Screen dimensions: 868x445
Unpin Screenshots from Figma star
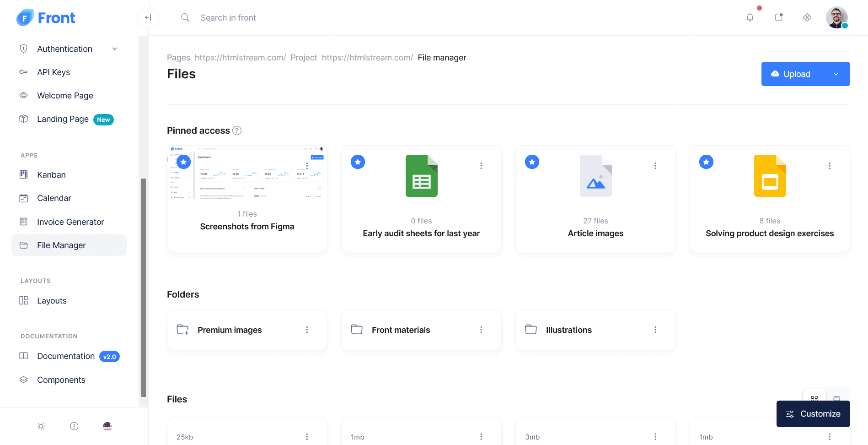[183, 162]
